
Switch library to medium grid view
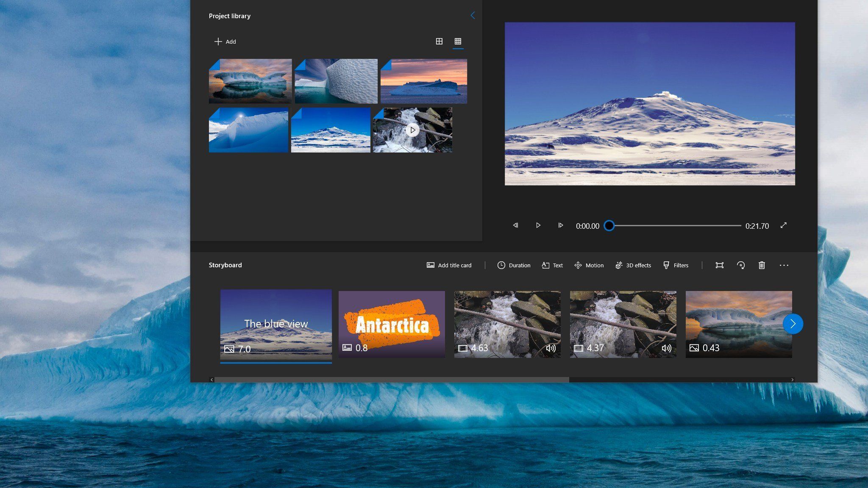(439, 41)
